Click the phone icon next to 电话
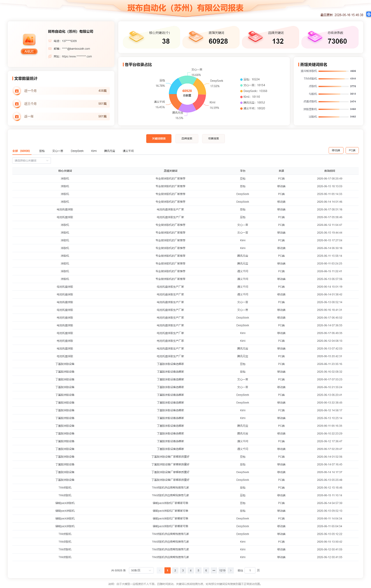Screen dimensions: 371x588 pyautogui.click(x=50, y=41)
